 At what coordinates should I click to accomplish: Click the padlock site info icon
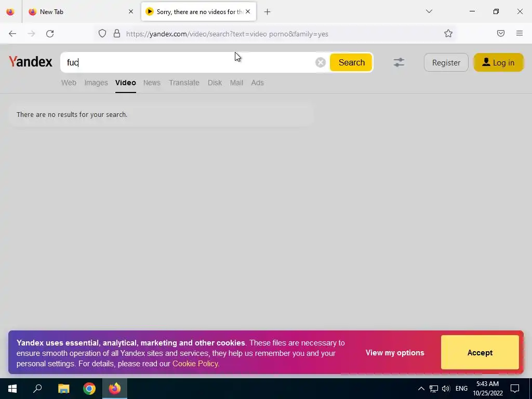pos(117,33)
